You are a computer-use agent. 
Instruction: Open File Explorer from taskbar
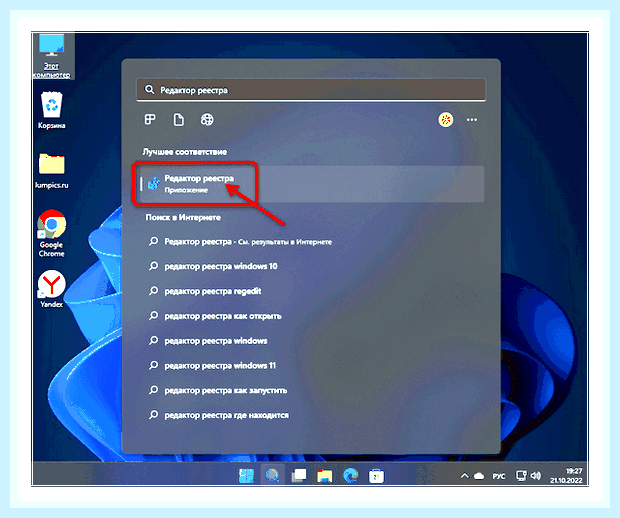click(x=325, y=476)
